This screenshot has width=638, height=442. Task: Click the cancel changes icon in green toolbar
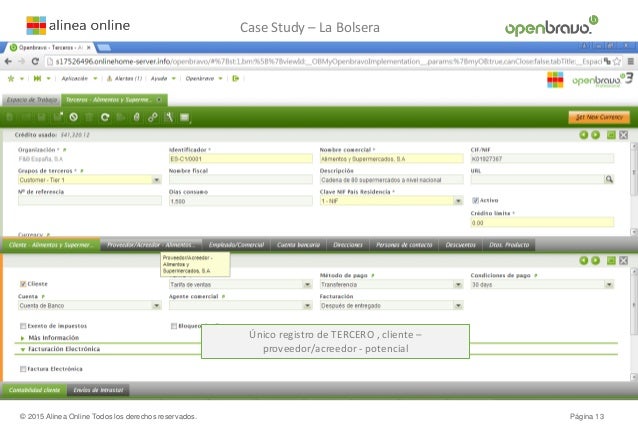(x=73, y=117)
